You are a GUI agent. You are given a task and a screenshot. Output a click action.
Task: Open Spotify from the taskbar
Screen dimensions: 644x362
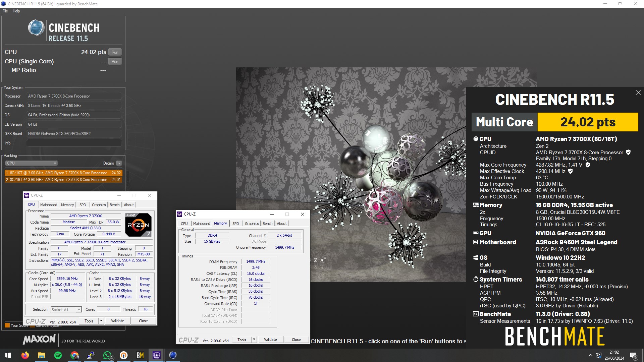click(58, 355)
